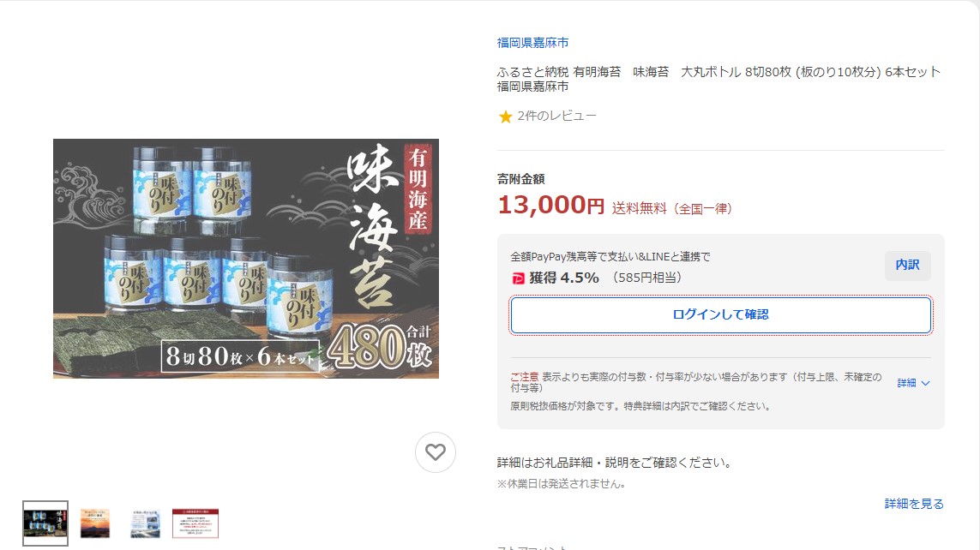Viewport: 980px width, 550px height.
Task: Select the first seaweed bottles thumbnail
Action: click(45, 523)
